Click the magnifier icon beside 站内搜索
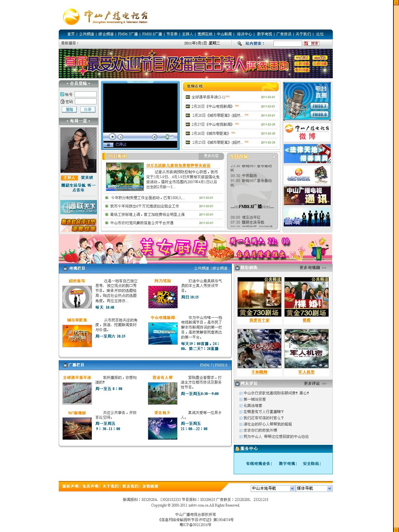The image size is (399, 532). (239, 43)
